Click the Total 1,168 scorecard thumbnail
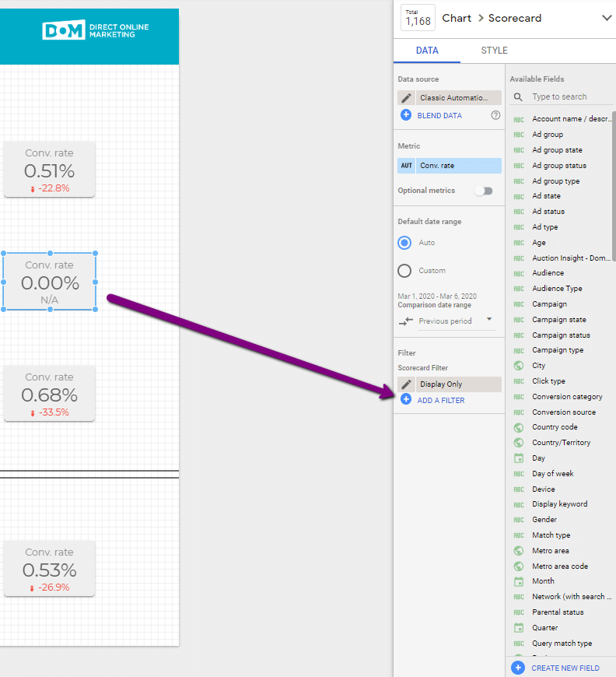Image resolution: width=616 pixels, height=677 pixels. pyautogui.click(x=418, y=18)
